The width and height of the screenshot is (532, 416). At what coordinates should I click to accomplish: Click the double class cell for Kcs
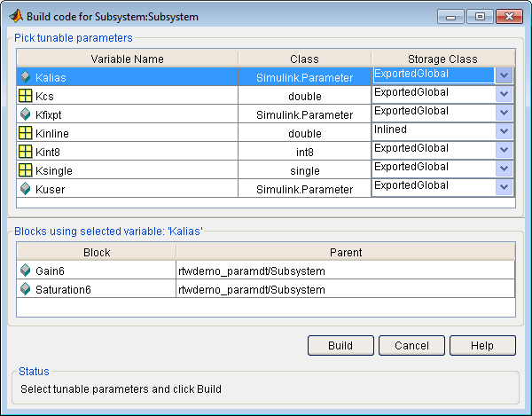[x=305, y=97]
